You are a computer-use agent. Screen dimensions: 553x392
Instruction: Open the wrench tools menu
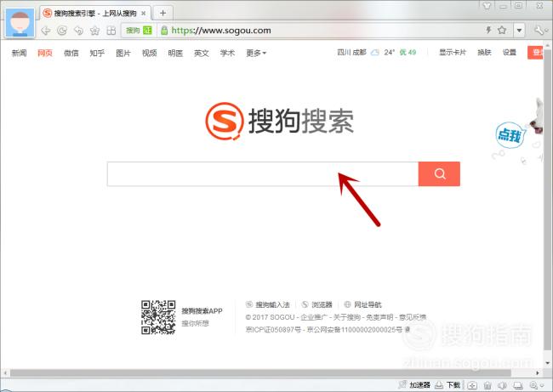tap(539, 31)
